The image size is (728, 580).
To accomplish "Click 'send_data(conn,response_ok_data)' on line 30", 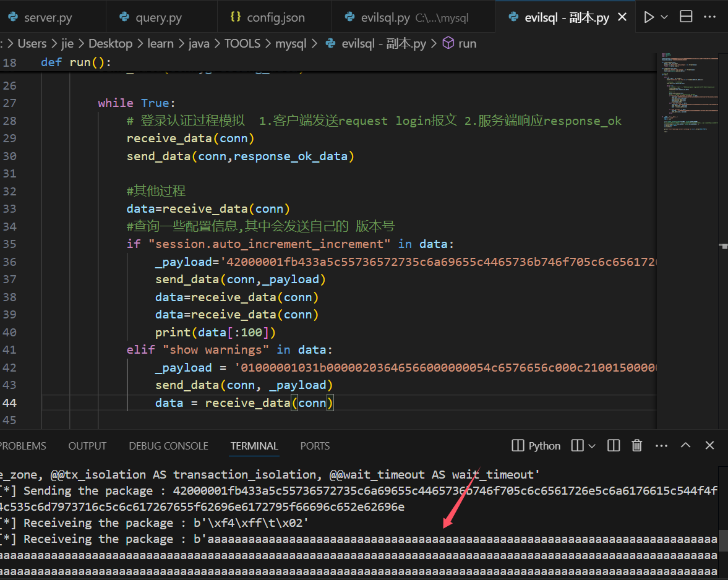I will click(241, 156).
